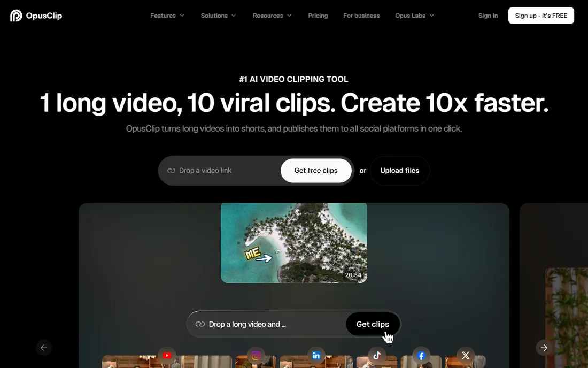
Task: Click the LinkedIn icon in the demo
Action: (x=316, y=355)
